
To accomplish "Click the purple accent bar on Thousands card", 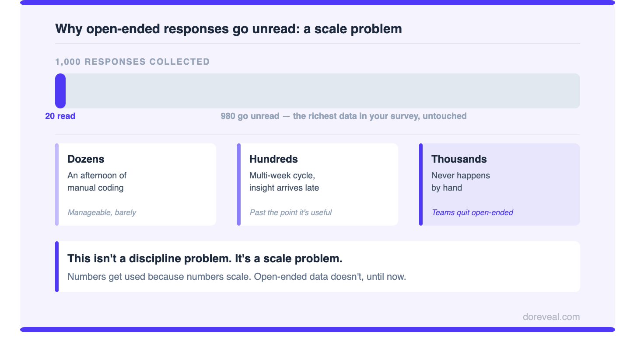I will (x=421, y=184).
